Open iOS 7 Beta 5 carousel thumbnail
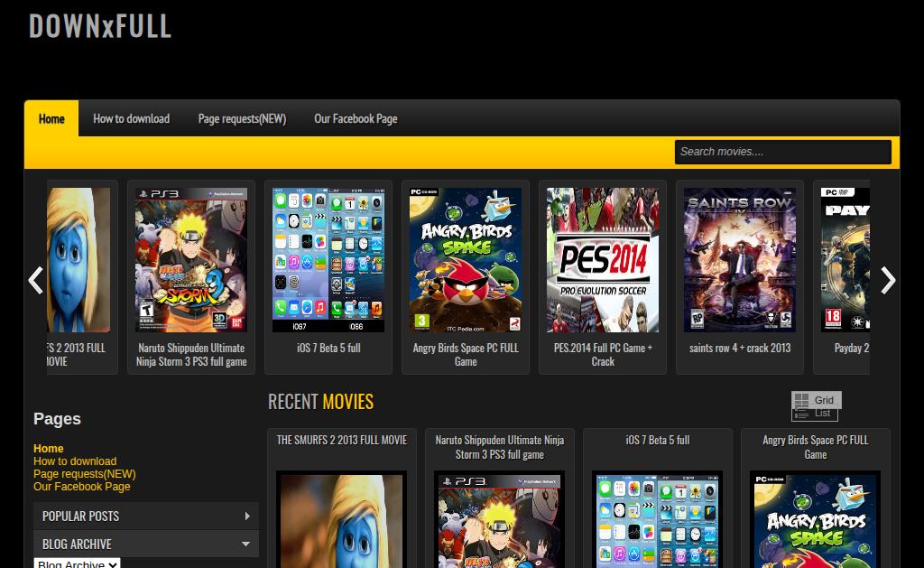The width and height of the screenshot is (924, 568). pyautogui.click(x=328, y=260)
